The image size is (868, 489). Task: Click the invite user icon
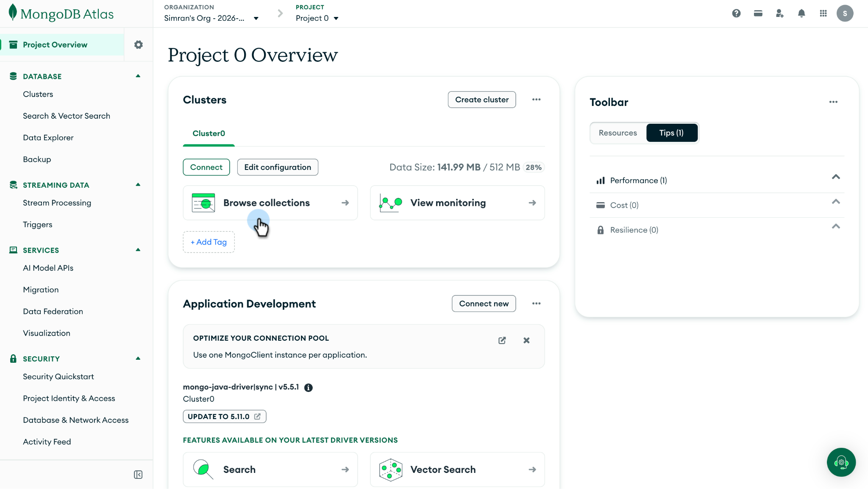coord(780,14)
